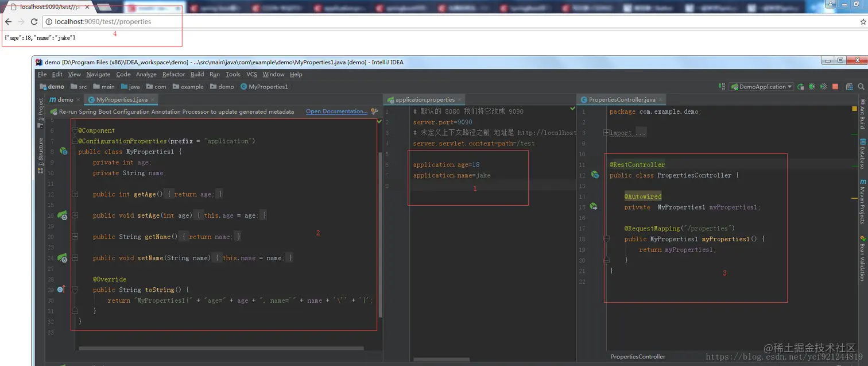
Task: Switch to application.properties editor tab
Action: [x=424, y=100]
